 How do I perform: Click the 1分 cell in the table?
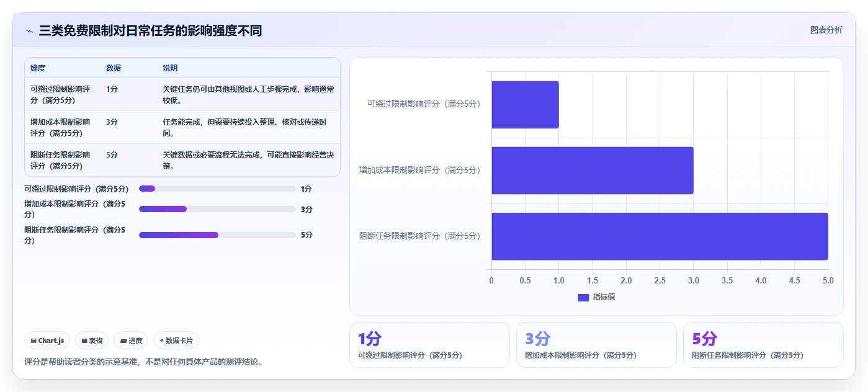(x=112, y=89)
